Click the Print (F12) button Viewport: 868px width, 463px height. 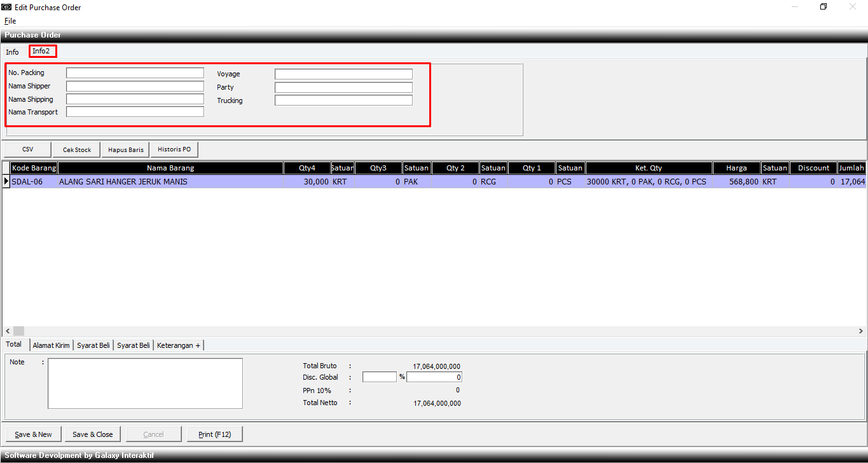pos(215,434)
